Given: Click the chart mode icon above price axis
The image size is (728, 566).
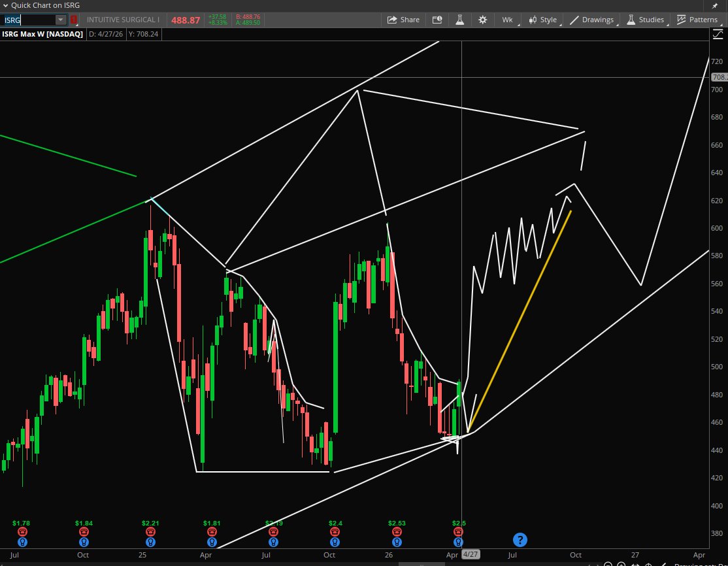Looking at the screenshot, I should pos(718,34).
